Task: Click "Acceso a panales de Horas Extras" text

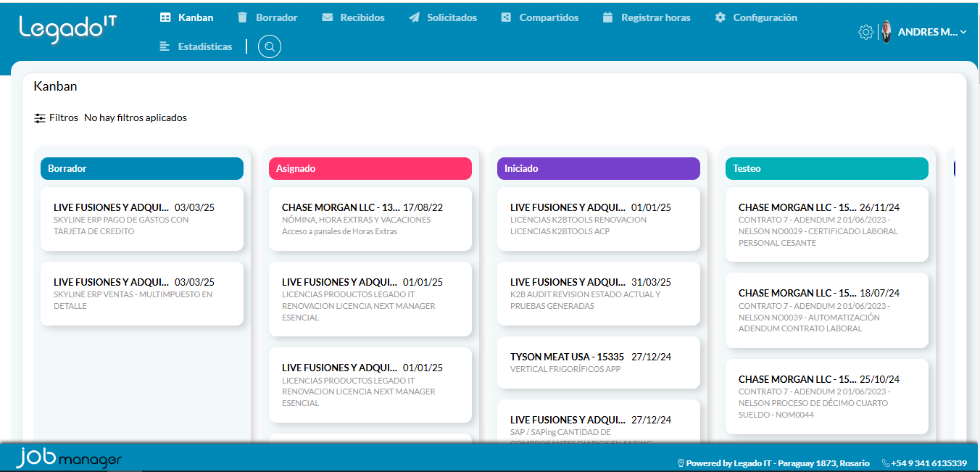Action: tap(339, 231)
